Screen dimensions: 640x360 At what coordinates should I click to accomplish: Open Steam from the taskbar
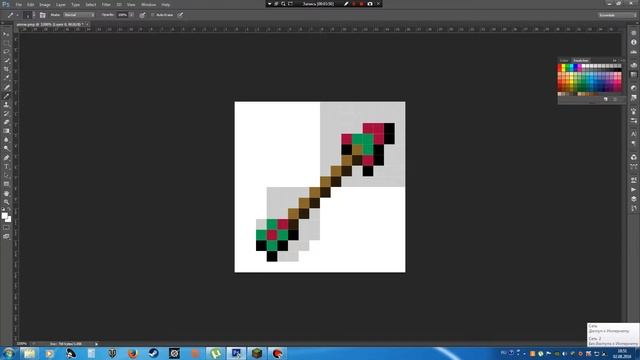point(153,353)
